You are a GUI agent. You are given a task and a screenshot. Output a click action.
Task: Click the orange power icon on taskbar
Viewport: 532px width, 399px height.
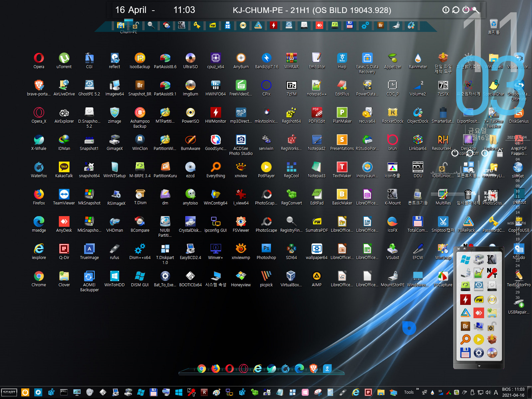point(25,392)
